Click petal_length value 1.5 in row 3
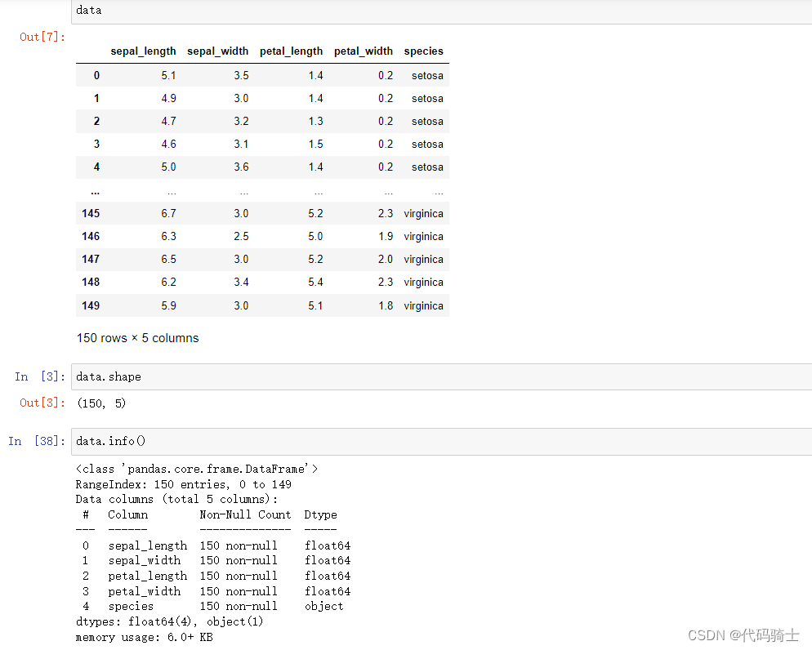This screenshot has width=812, height=650. pyautogui.click(x=315, y=144)
